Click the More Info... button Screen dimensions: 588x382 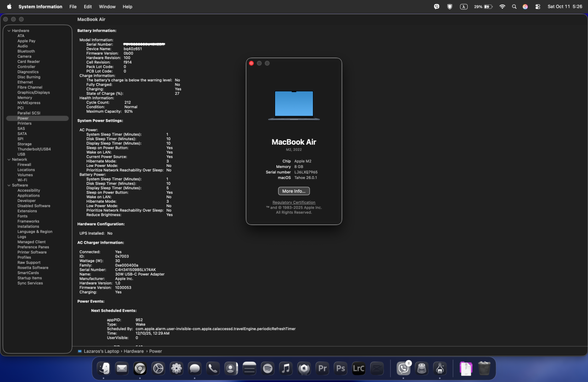[x=294, y=191]
